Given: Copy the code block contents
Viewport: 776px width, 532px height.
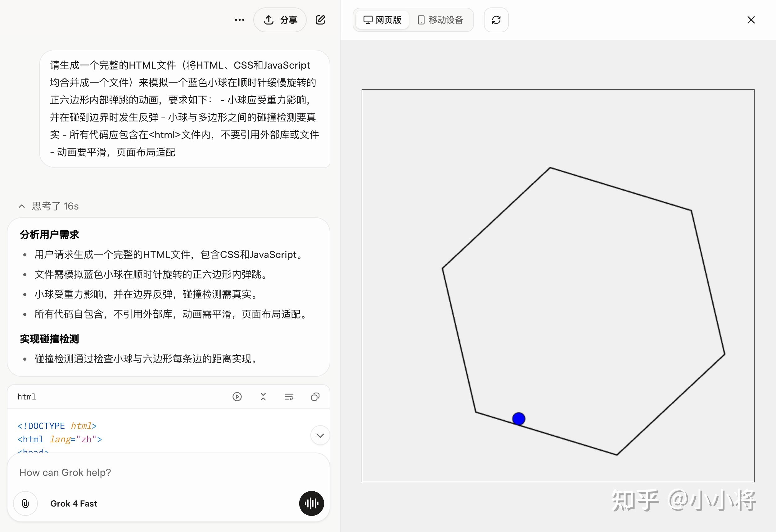Looking at the screenshot, I should point(315,396).
